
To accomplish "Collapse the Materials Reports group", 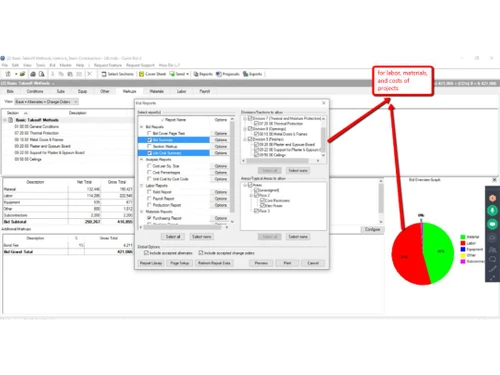I will [142, 211].
